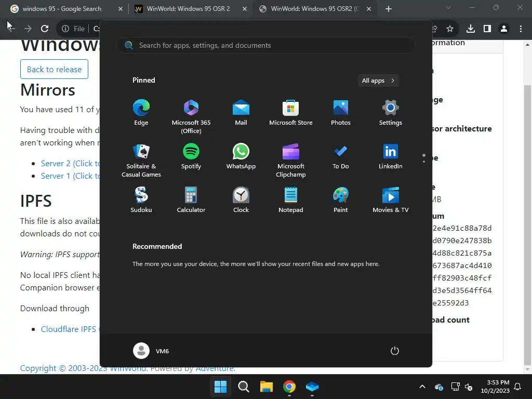Click the Back to release button

[x=54, y=69]
